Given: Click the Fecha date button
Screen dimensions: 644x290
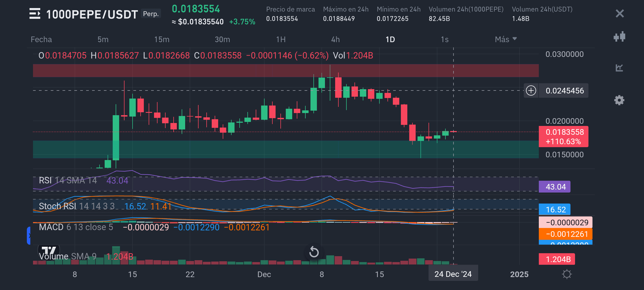Looking at the screenshot, I should [41, 39].
